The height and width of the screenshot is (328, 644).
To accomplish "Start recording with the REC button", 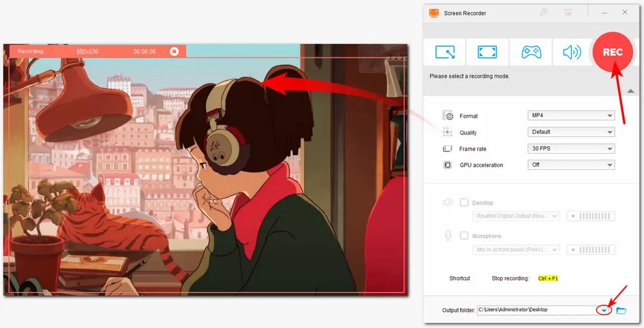I will point(613,52).
